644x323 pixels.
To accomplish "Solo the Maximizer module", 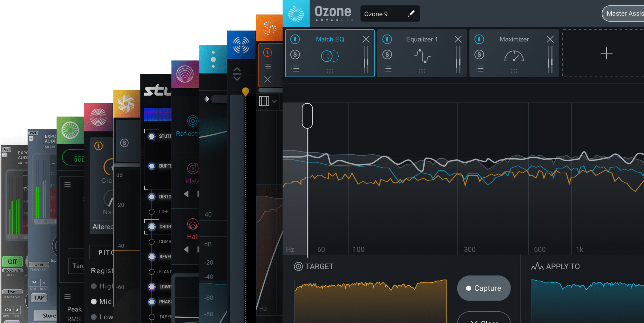I will pyautogui.click(x=479, y=55).
